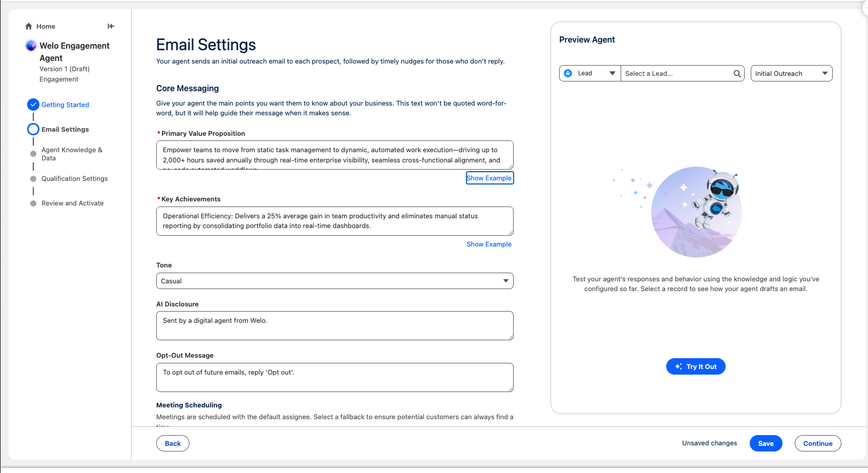868x473 pixels.
Task: Click into Key Achievements text area
Action: point(335,221)
